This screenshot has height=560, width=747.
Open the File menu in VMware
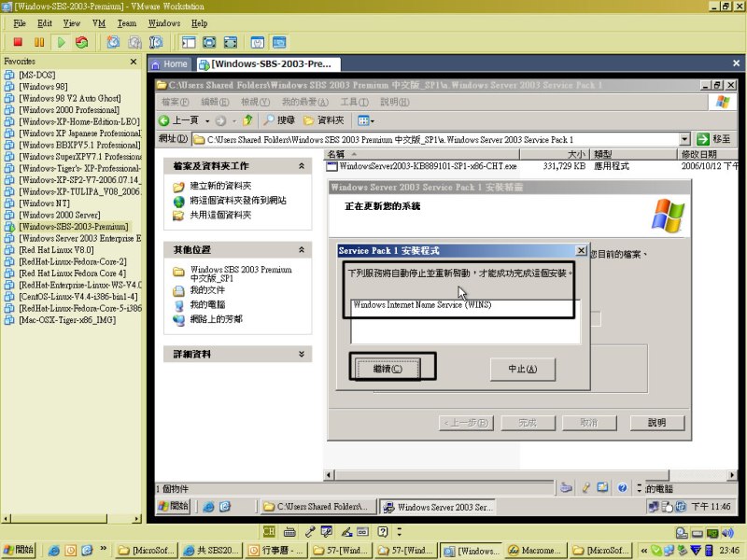click(20, 23)
